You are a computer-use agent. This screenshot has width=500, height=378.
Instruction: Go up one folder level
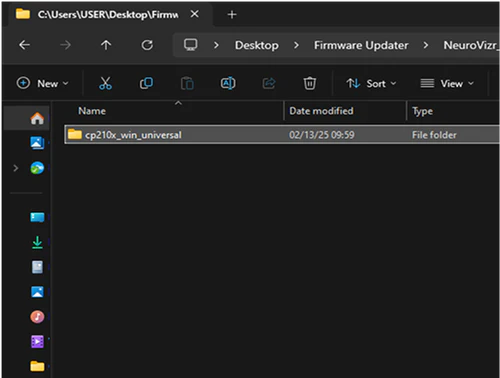click(x=106, y=45)
